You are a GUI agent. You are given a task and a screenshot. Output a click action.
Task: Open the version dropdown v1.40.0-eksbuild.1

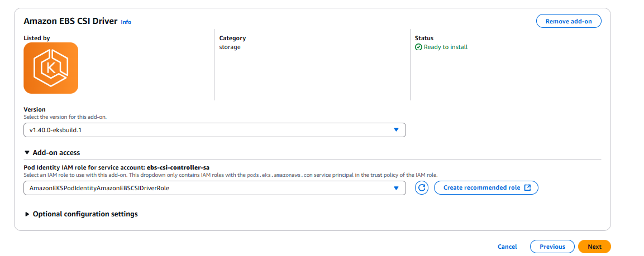[x=215, y=129]
